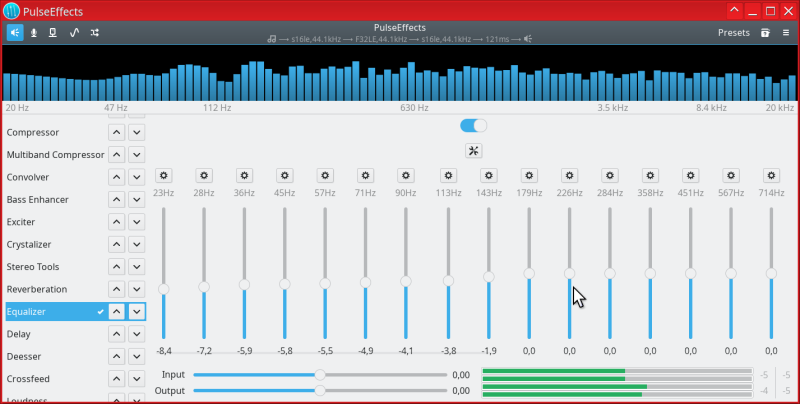Open band settings gear for 714Hz

coord(771,175)
